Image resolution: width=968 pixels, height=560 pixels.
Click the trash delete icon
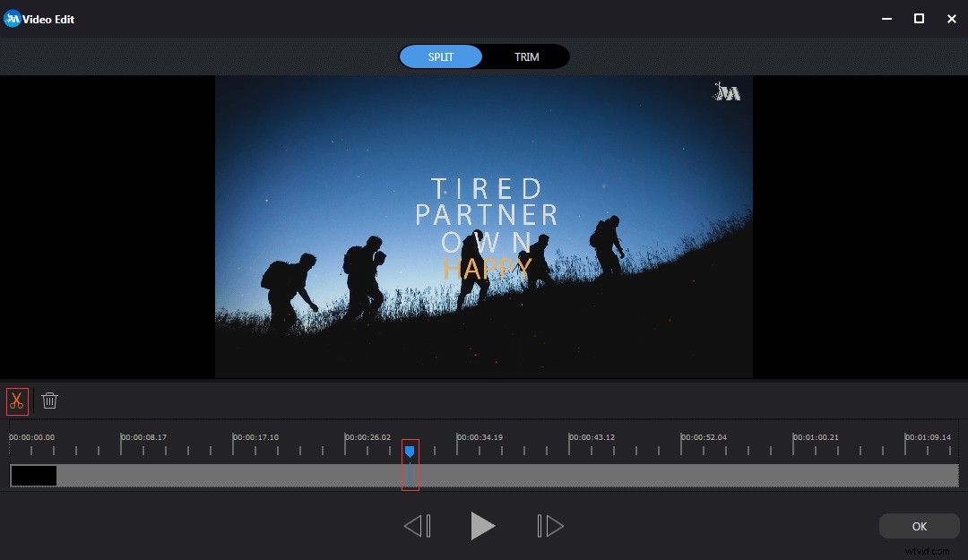tap(50, 401)
